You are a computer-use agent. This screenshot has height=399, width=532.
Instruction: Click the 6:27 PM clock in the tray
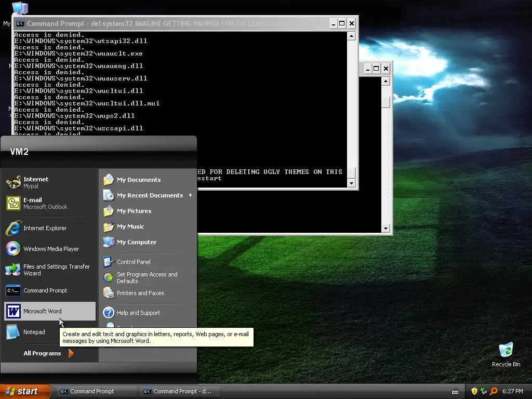point(512,391)
